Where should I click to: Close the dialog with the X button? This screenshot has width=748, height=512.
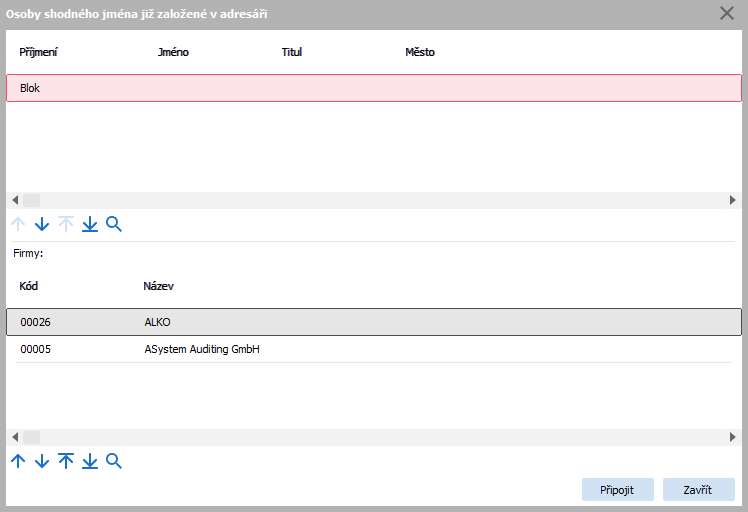point(727,13)
